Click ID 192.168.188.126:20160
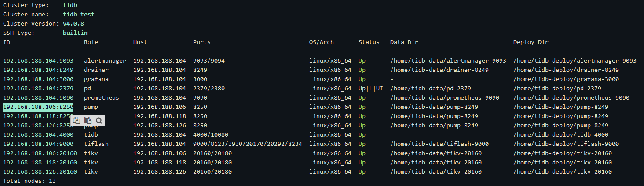The image size is (644, 186). 40,172
